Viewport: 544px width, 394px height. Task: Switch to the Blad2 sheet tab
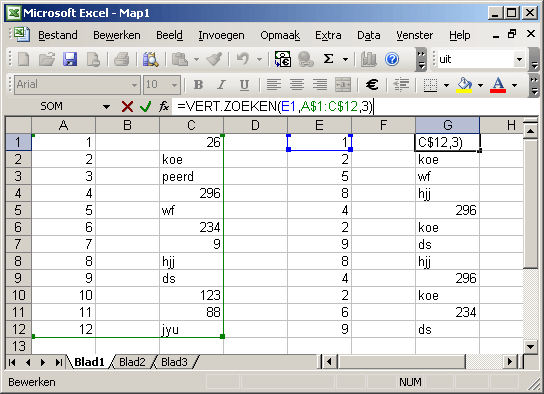132,362
